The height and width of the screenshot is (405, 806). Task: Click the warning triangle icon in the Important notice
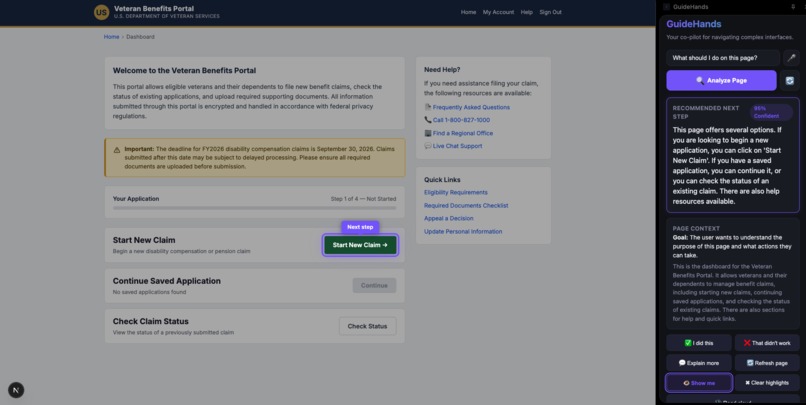pos(117,150)
